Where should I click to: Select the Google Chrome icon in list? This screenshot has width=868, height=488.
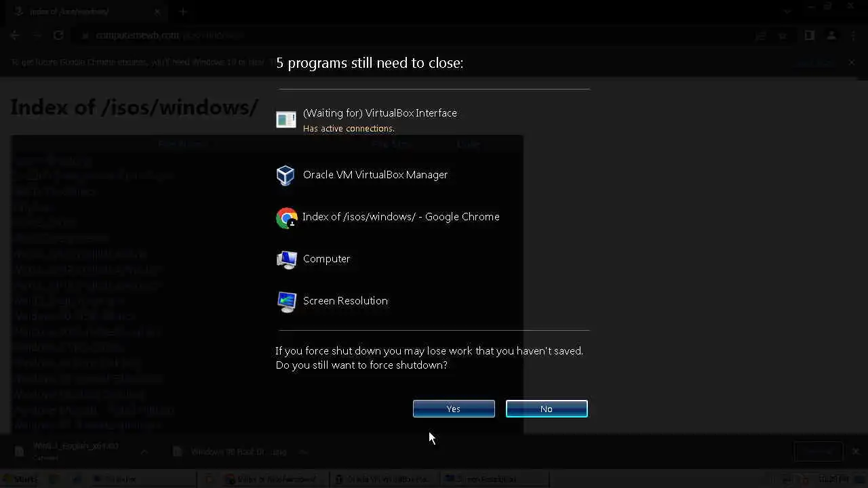pos(286,218)
